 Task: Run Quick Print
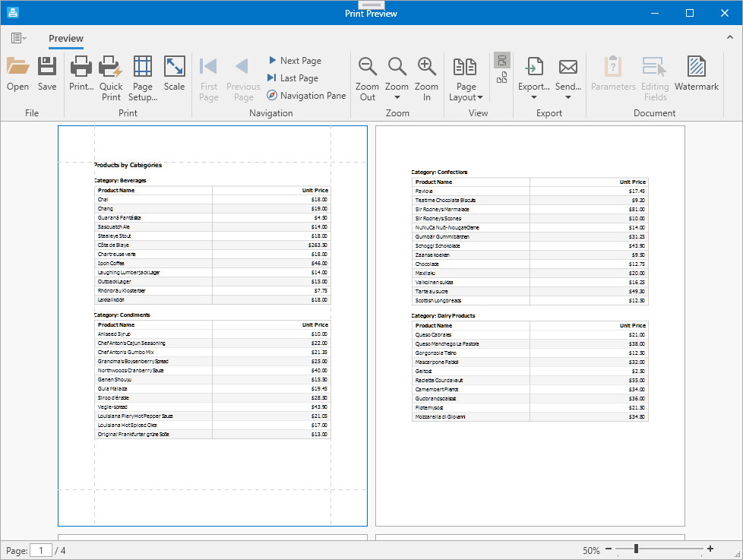click(x=111, y=78)
